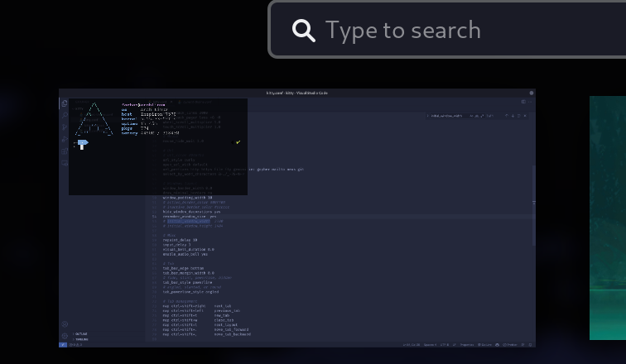Viewport: 626px width, 364px height.
Task: Expand the OUTLINE section in VS Code sidebar
Action: [x=81, y=334]
